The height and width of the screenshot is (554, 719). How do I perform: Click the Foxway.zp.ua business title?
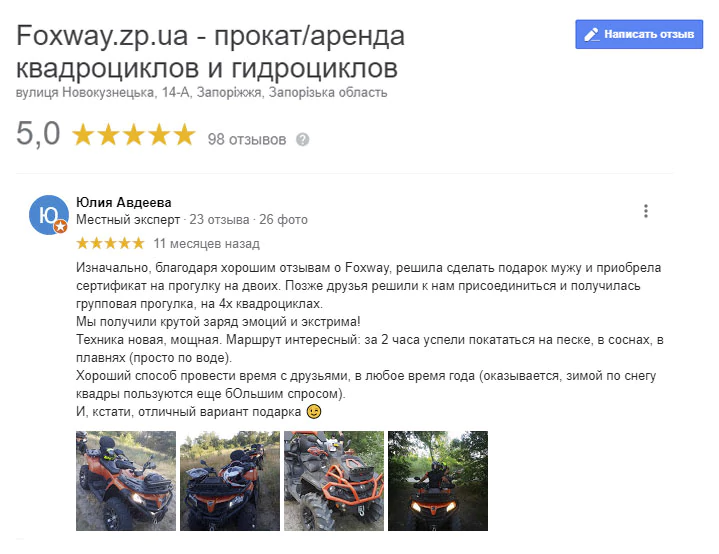tap(210, 51)
